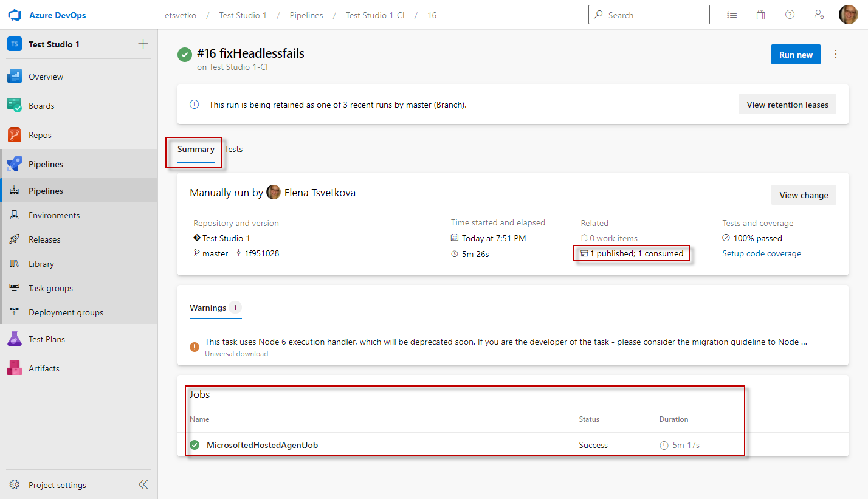Open the Releases rocket icon
Screen dimensions: 868x499
pyautogui.click(x=15, y=239)
